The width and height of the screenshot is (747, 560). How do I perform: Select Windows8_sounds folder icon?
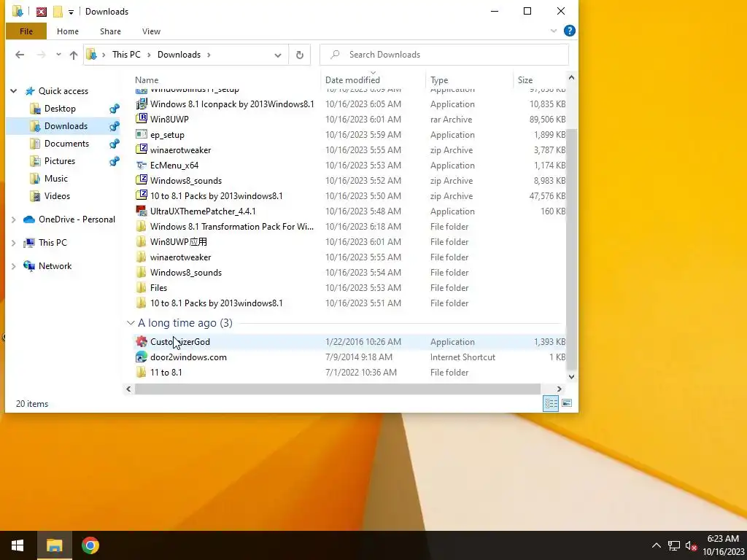pyautogui.click(x=141, y=273)
